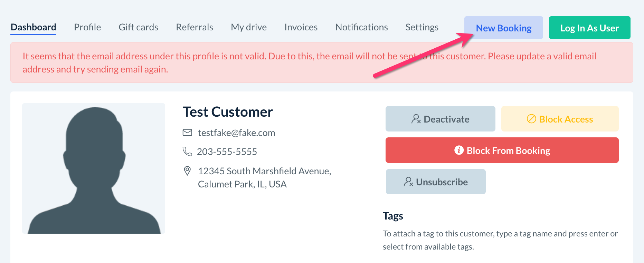Click the user icon on the Unsubscribe button
This screenshot has width=644, height=263.
point(408,182)
